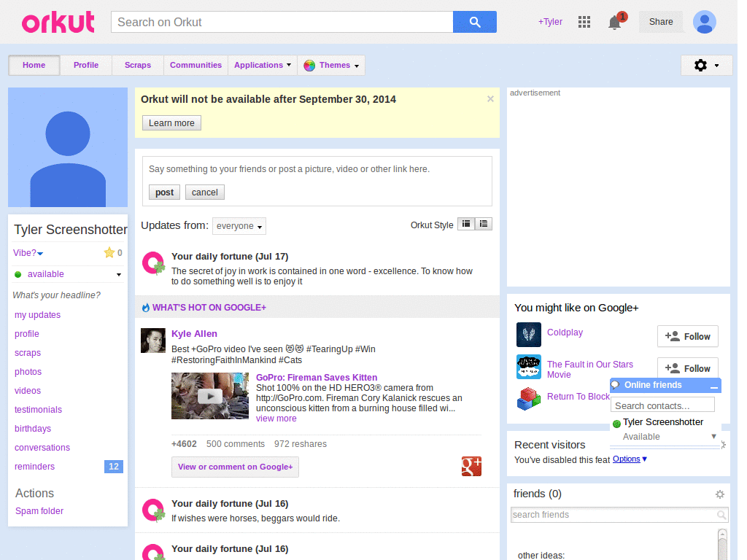Viewport: 747px width, 560px height.
Task: Open the Google apps grid icon
Action: (584, 22)
